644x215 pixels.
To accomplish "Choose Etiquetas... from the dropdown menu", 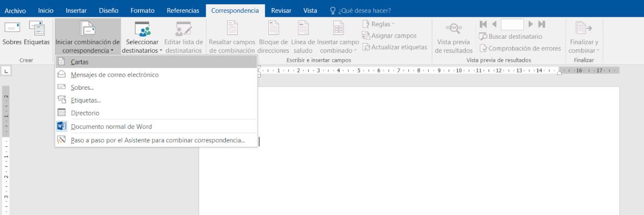I will [156, 101].
